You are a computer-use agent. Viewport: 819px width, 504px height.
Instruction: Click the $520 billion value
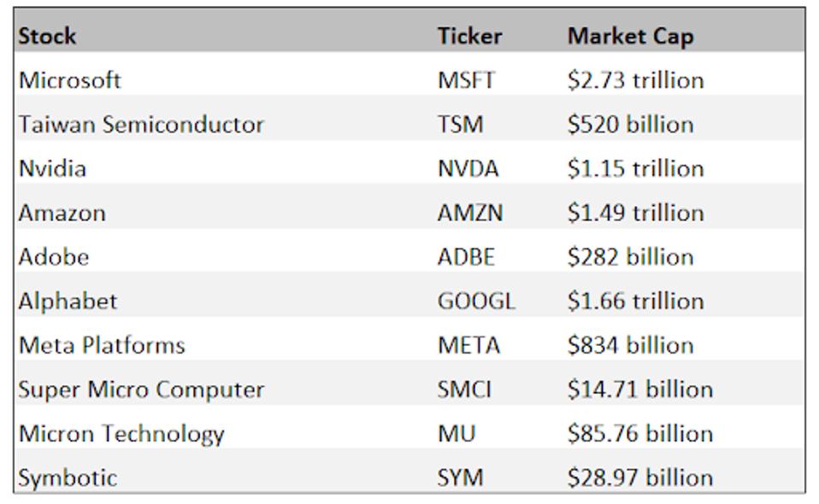[x=630, y=125]
